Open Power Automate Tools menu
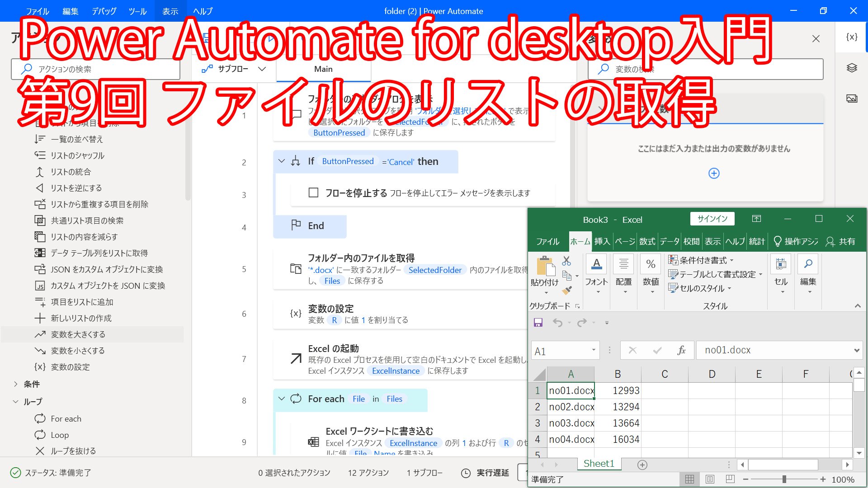This screenshot has width=868, height=488. tap(137, 11)
